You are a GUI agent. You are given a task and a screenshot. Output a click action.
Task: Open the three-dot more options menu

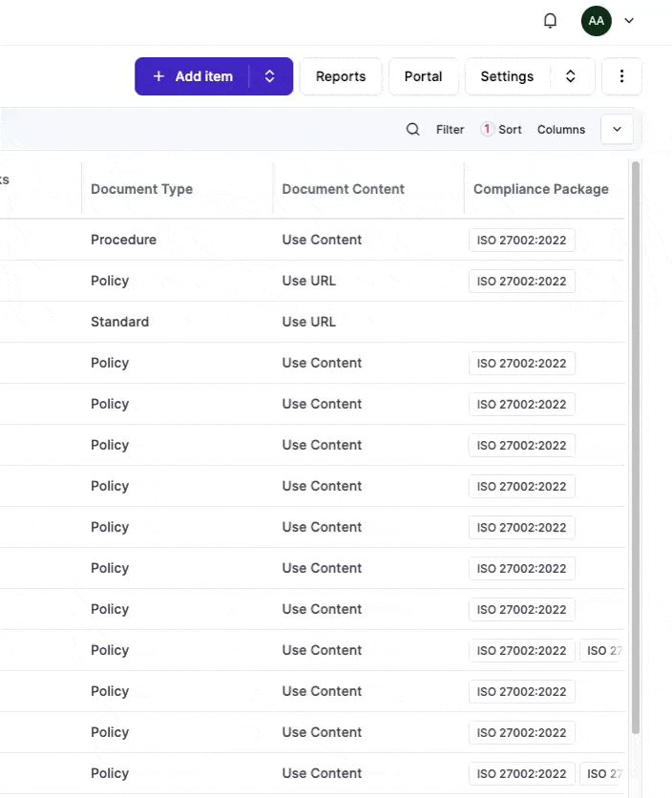coord(622,76)
